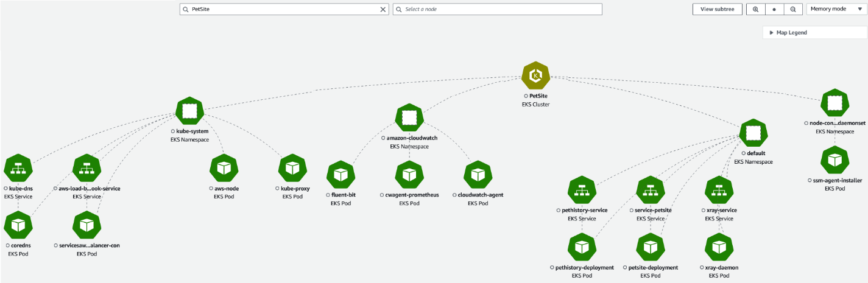
Task: Zoom out of the map
Action: tap(792, 9)
